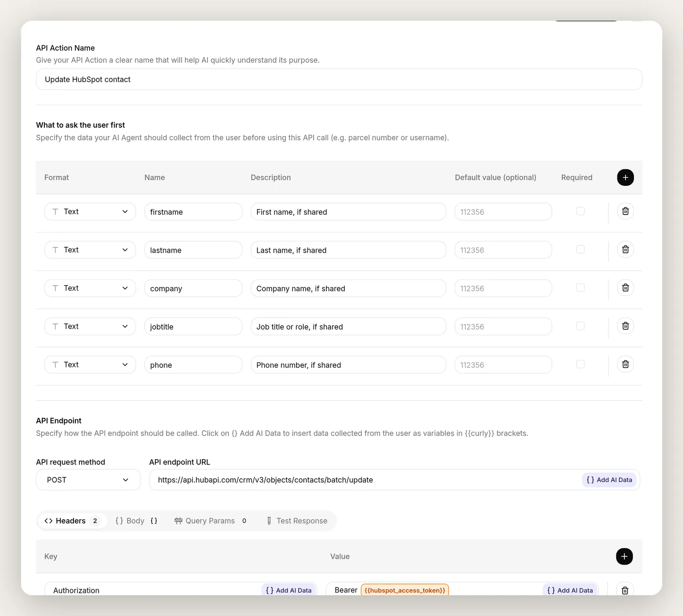Set default value for firstname
683x616 pixels.
(503, 212)
